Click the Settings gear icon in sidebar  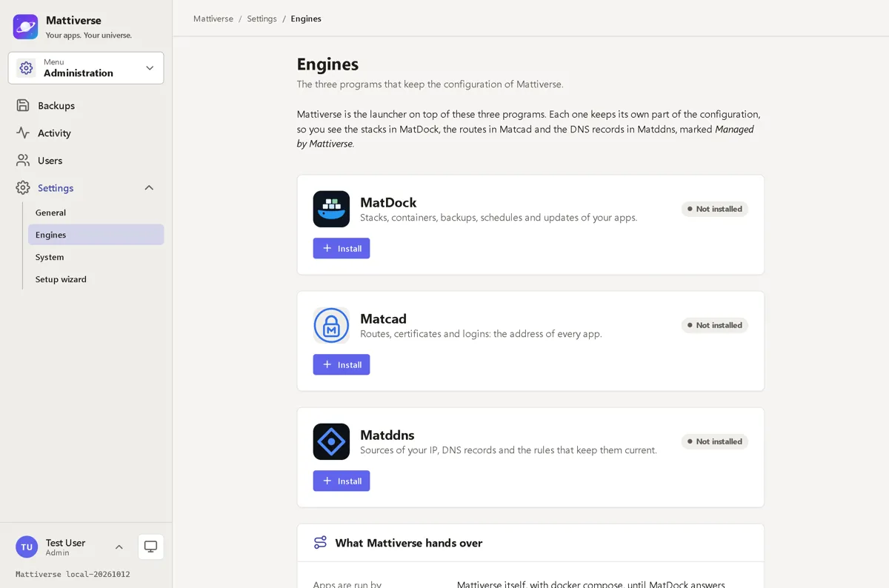(23, 188)
